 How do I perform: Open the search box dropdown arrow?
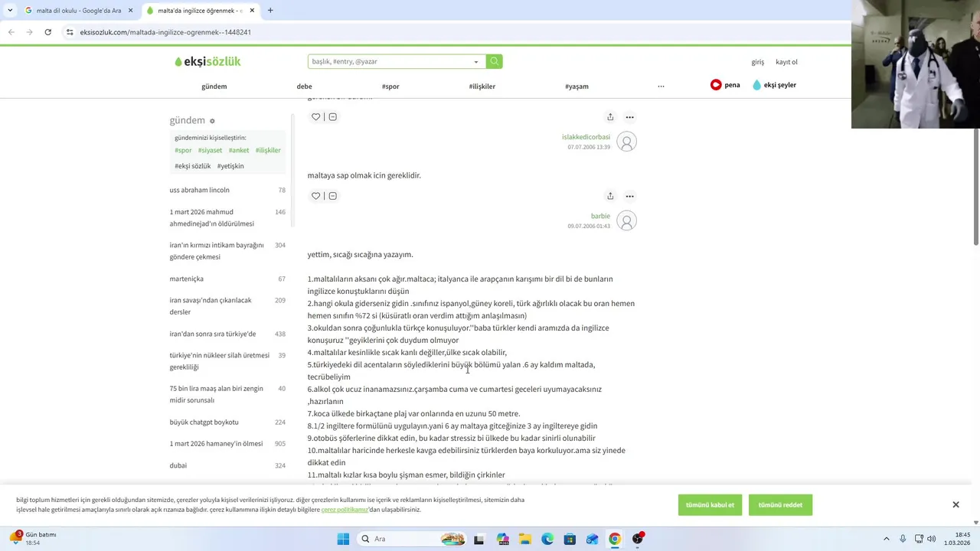pos(476,62)
